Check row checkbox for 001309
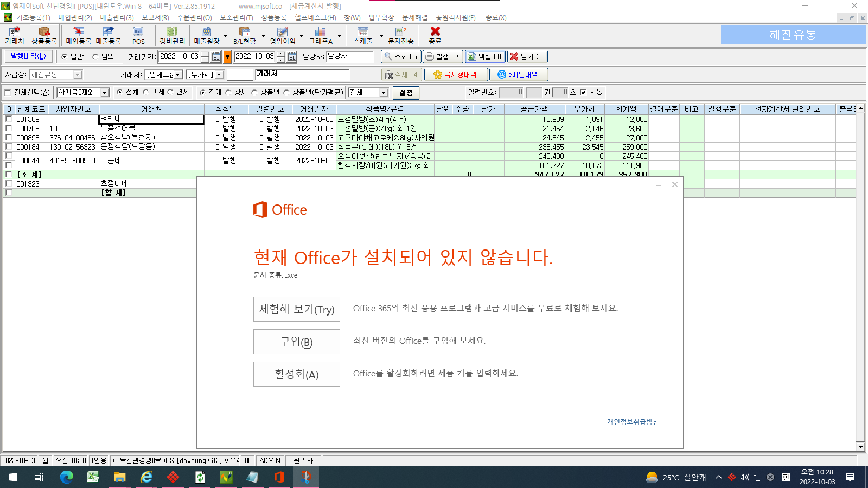868x488 pixels. [9, 119]
